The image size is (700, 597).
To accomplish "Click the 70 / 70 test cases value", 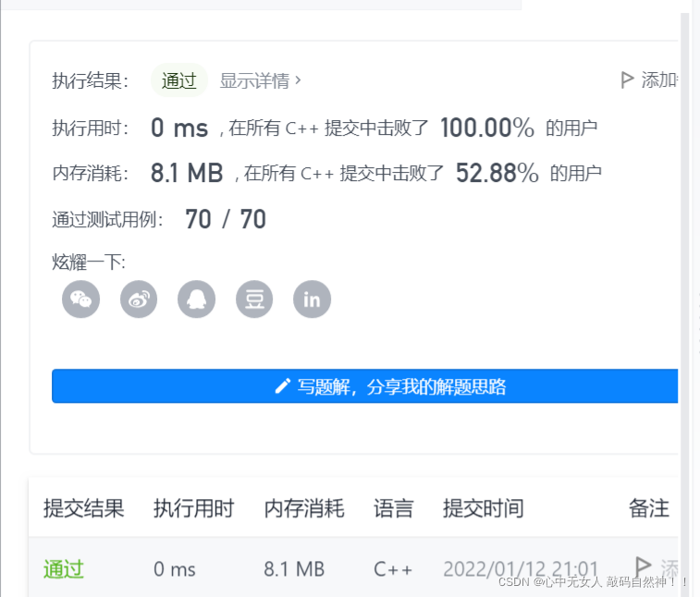I will [226, 219].
